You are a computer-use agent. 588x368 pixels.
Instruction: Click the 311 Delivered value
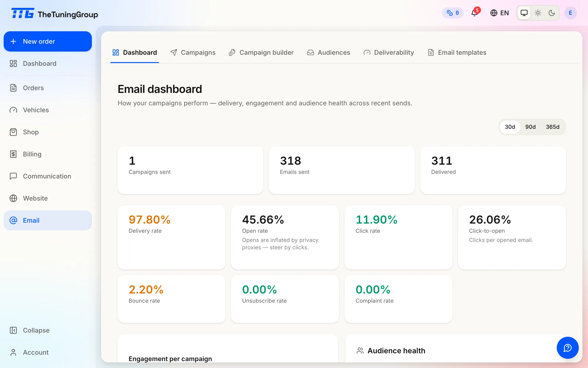(x=441, y=161)
